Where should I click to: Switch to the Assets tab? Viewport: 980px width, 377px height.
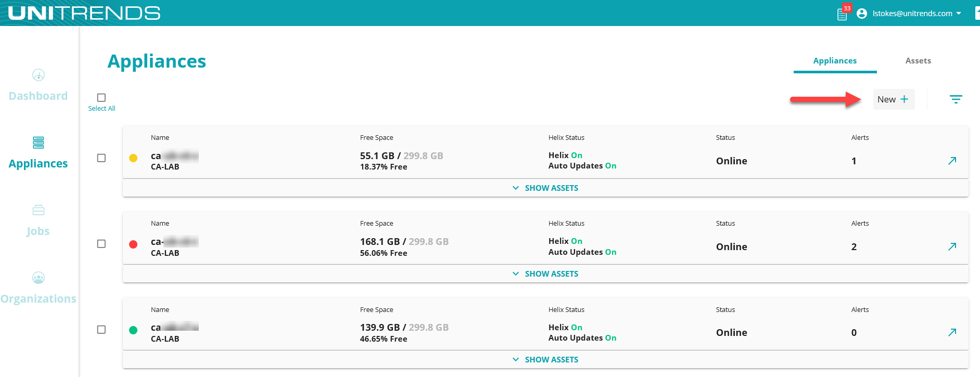[918, 61]
